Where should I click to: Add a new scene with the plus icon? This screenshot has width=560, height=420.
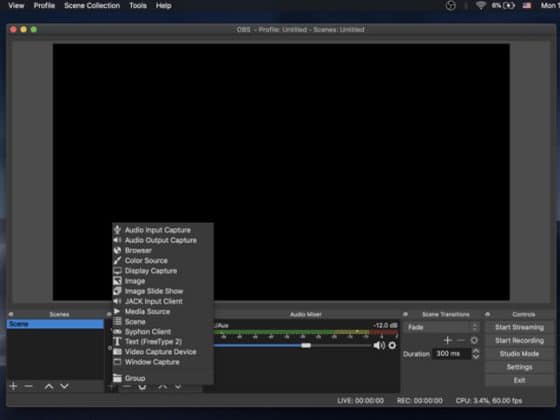[x=13, y=386]
